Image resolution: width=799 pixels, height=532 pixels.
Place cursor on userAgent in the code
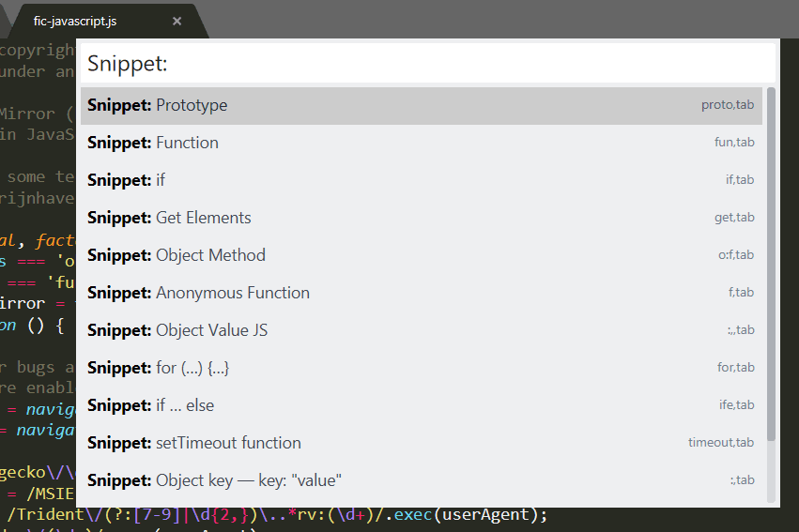(494, 515)
